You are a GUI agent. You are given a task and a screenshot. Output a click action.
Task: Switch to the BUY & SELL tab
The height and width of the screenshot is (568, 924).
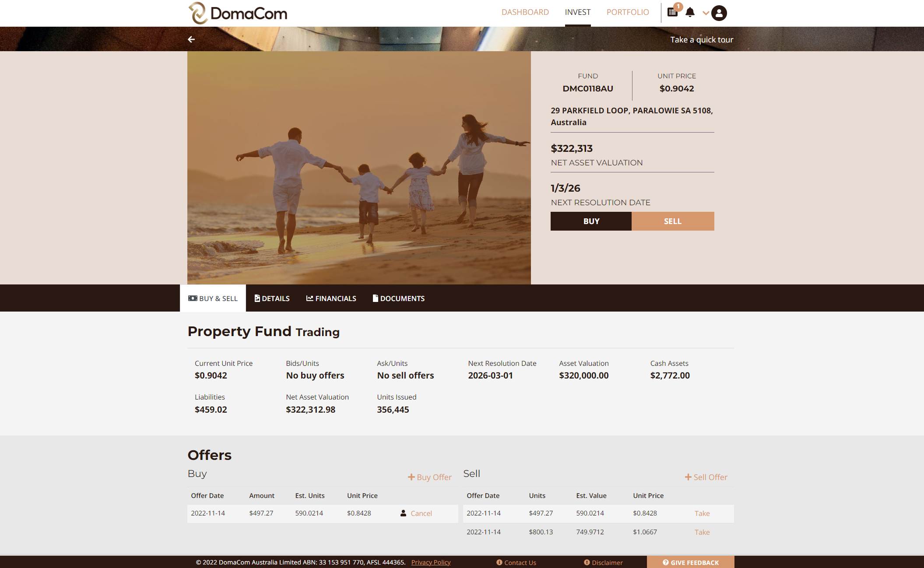[213, 298]
